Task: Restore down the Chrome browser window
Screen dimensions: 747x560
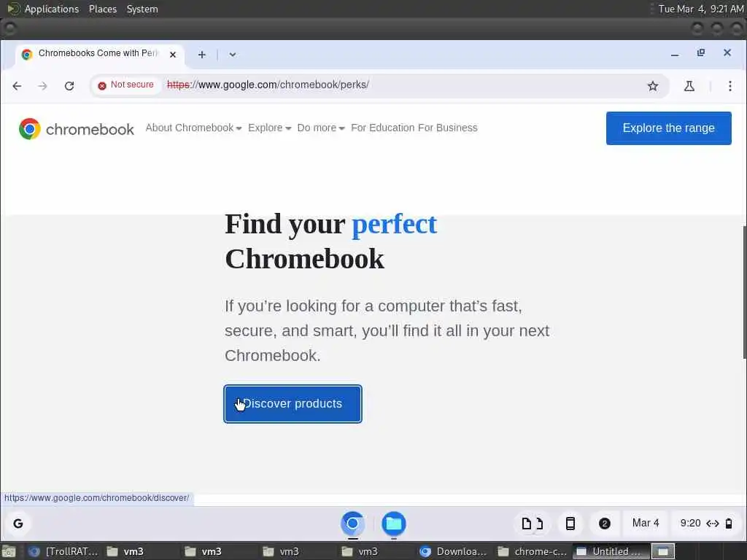Action: (701, 52)
